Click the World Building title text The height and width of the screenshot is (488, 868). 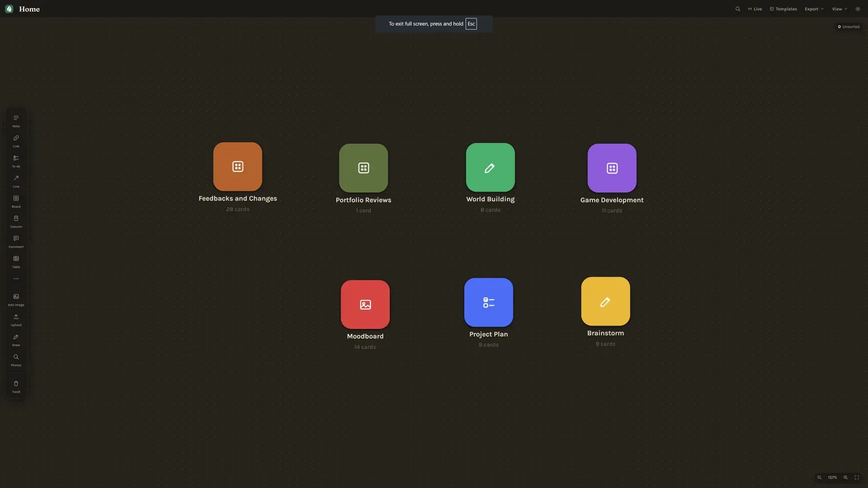coord(490,199)
